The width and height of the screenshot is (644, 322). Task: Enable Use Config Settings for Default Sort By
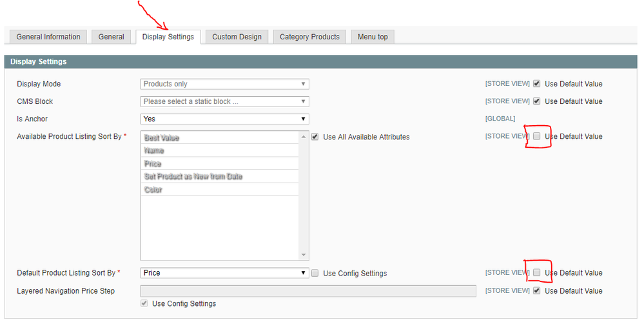click(315, 273)
